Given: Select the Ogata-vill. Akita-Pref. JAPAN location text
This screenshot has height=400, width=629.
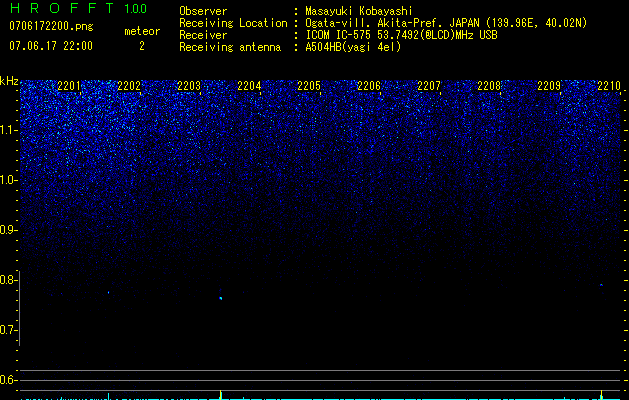Looking at the screenshot, I should pyautogui.click(x=446, y=23).
